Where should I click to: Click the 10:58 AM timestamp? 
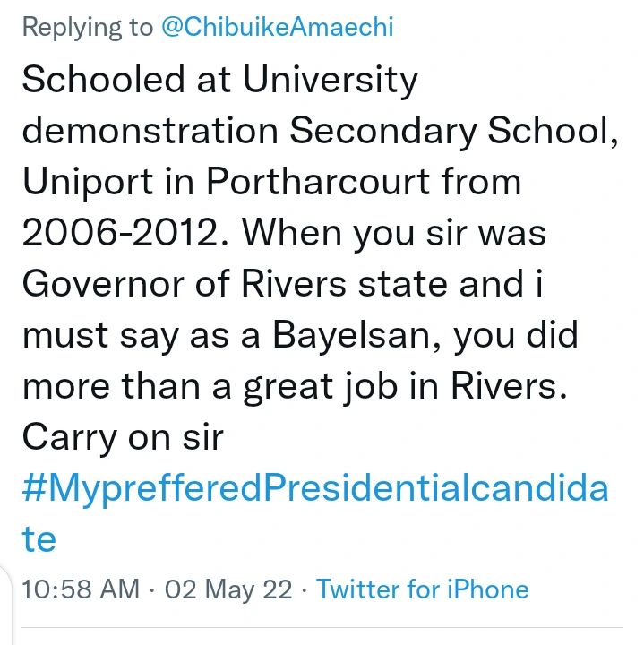click(81, 589)
